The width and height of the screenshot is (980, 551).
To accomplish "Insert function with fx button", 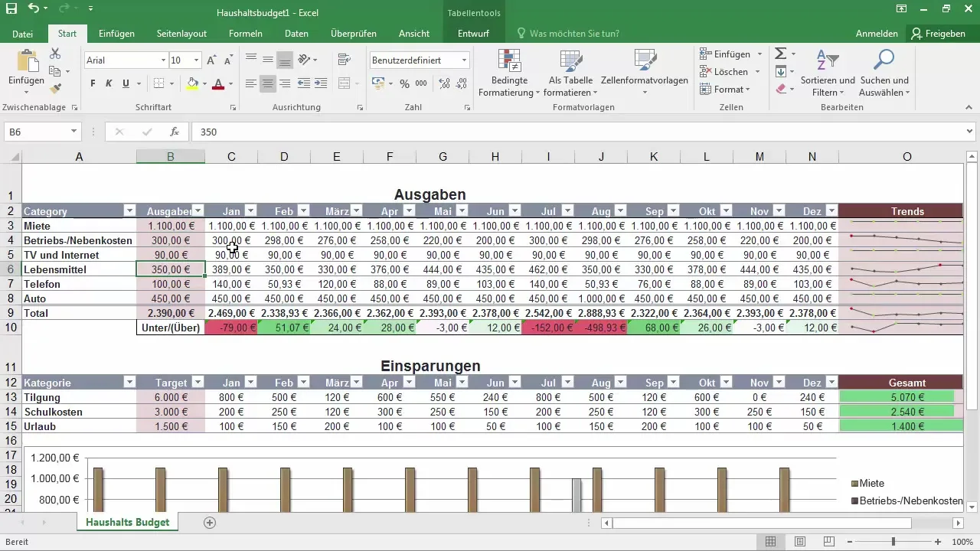I will click(x=175, y=132).
